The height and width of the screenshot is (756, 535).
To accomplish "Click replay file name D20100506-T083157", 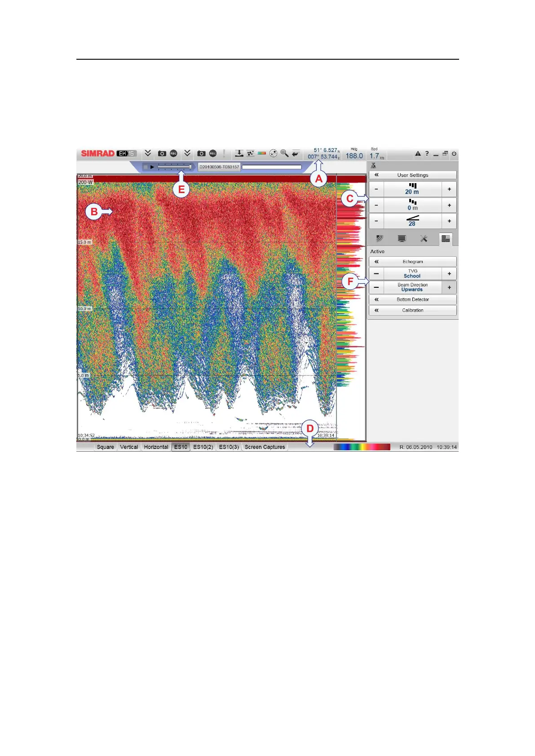I will coord(219,167).
